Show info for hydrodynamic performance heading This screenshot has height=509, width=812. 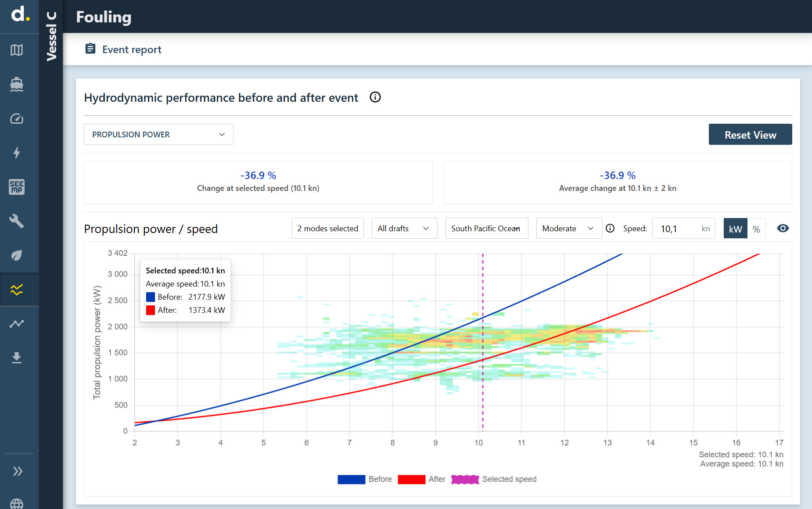tap(375, 97)
